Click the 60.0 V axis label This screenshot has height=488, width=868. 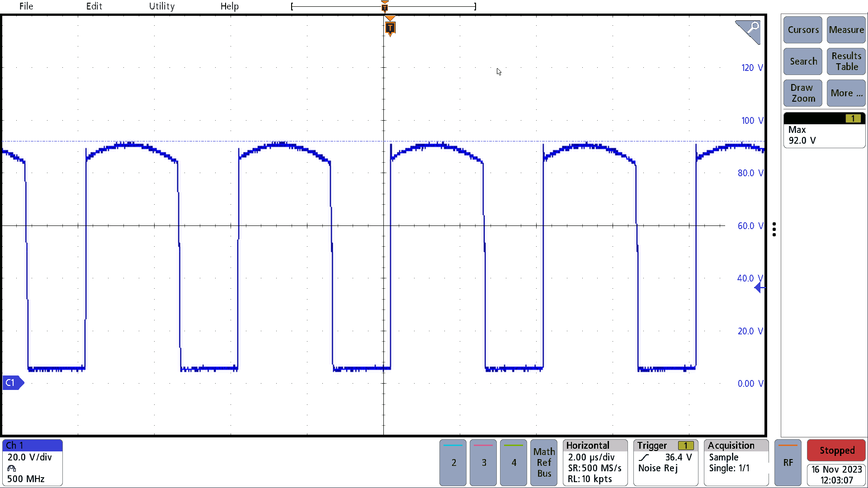coord(750,226)
